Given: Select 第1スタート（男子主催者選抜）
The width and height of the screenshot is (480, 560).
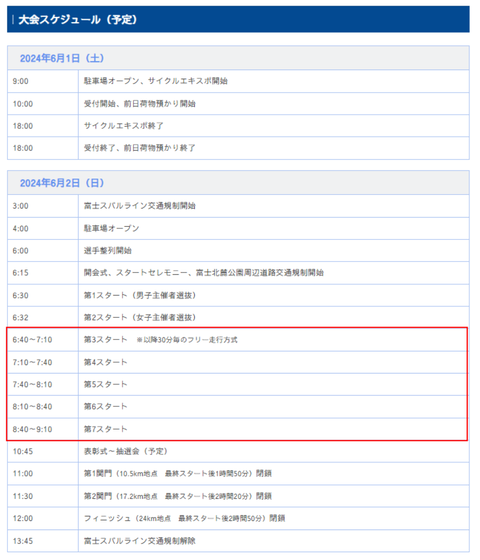Looking at the screenshot, I should point(140,295).
